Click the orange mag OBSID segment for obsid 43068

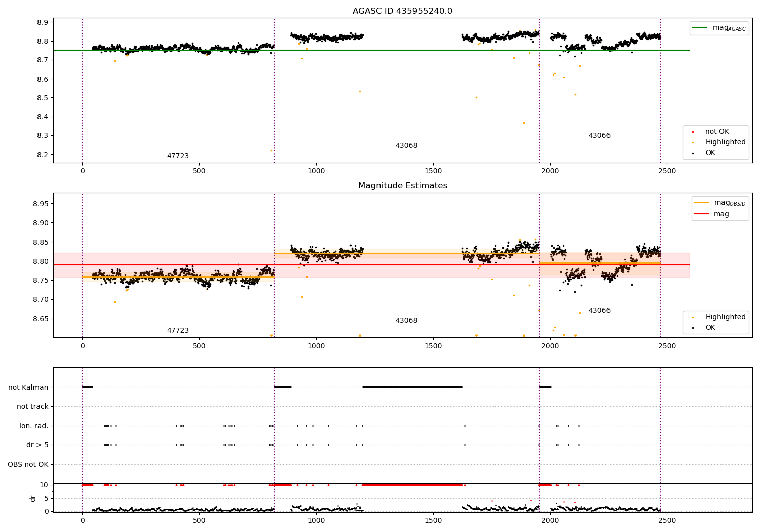click(x=406, y=253)
